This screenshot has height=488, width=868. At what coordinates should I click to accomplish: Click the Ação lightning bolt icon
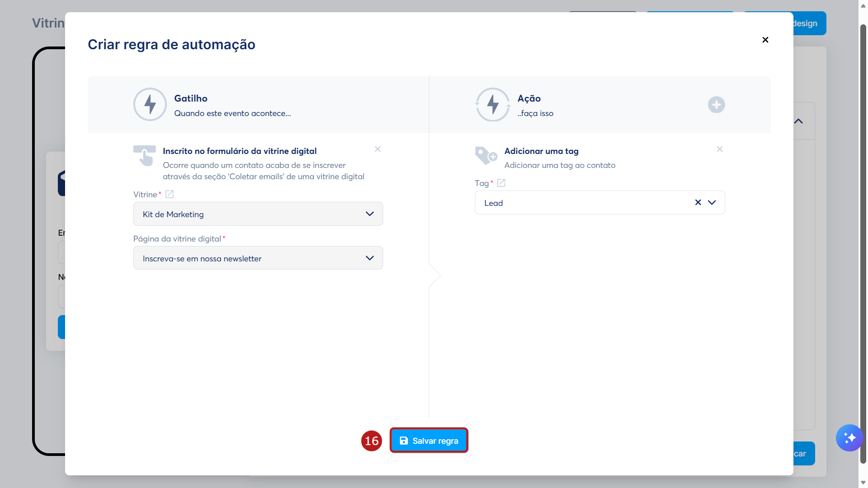pyautogui.click(x=493, y=105)
